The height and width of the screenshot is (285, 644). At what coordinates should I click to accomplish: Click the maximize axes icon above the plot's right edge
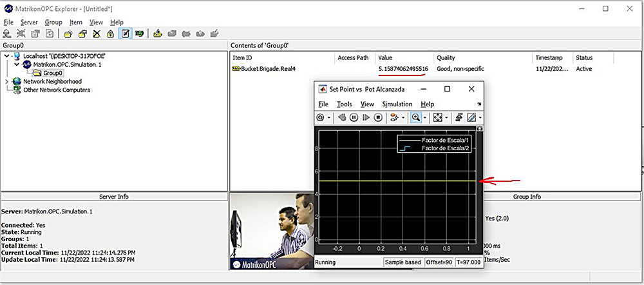tap(479, 129)
